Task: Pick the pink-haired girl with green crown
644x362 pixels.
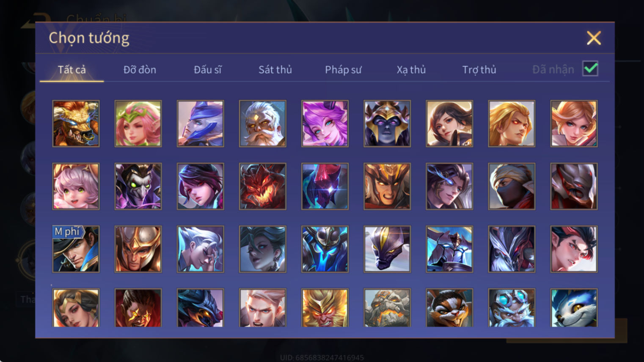Action: (138, 123)
